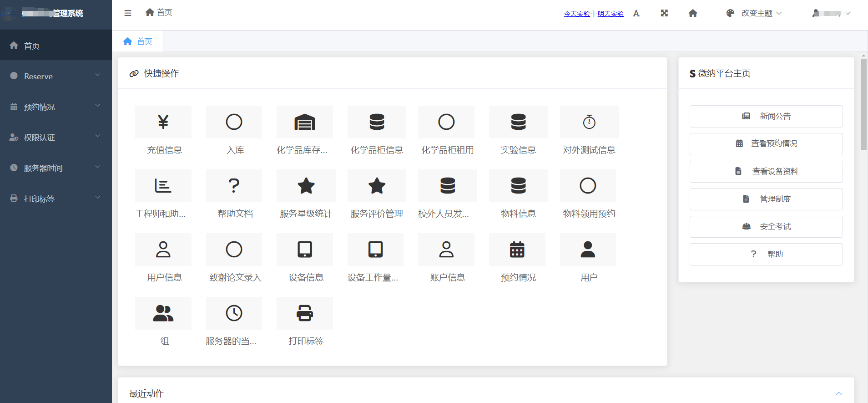The height and width of the screenshot is (403, 868).
Task: Open 设备信息 tablet icon
Action: 305,250
